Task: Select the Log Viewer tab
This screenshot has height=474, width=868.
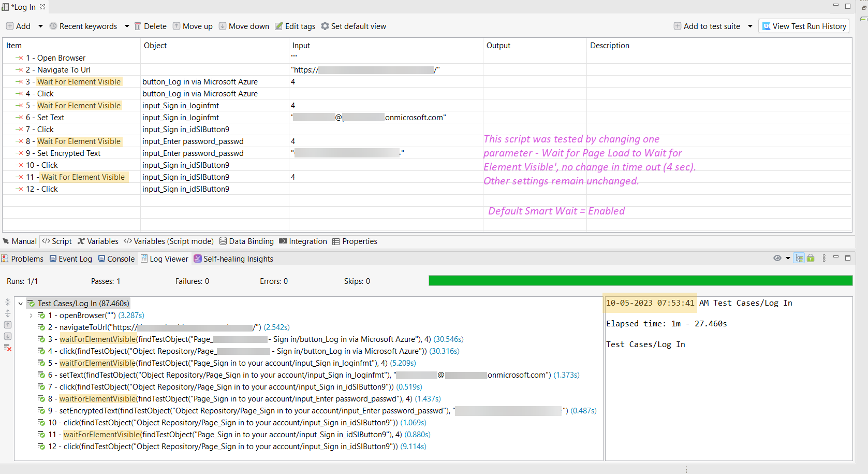Action: coord(165,259)
